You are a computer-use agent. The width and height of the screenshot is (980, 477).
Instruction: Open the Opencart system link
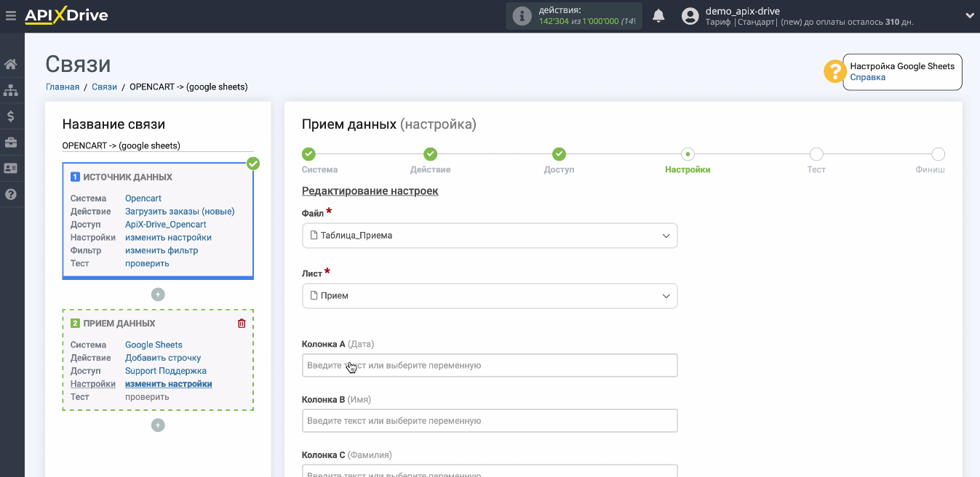click(143, 199)
